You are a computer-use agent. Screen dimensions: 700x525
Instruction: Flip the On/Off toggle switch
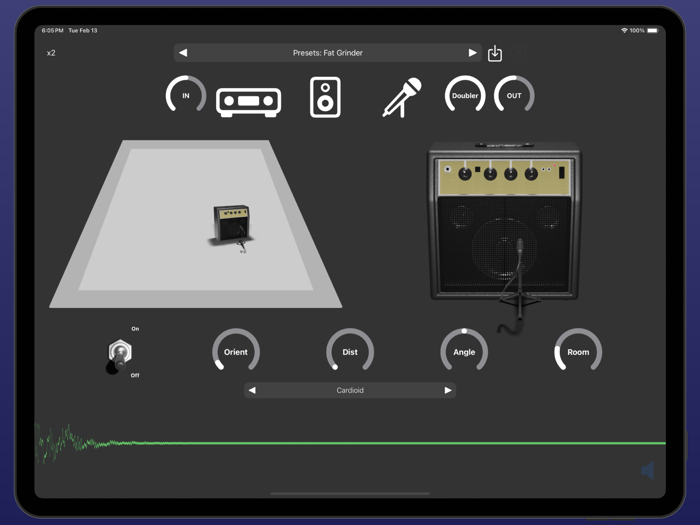(120, 355)
